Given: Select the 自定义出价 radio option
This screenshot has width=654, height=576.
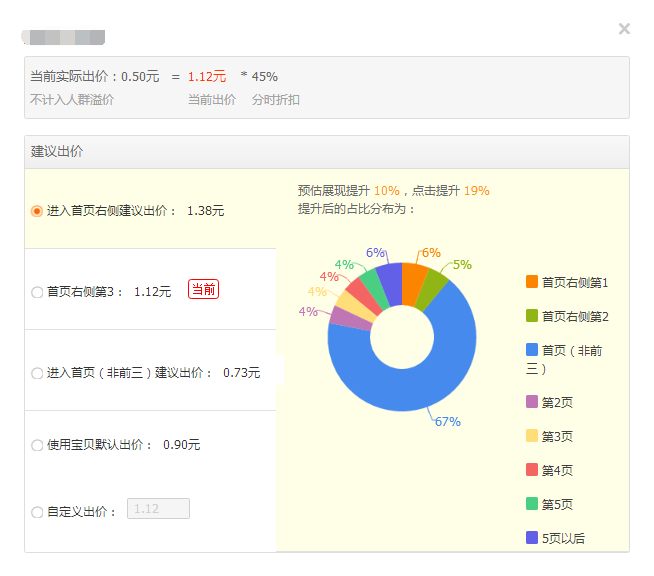Looking at the screenshot, I should (37, 512).
